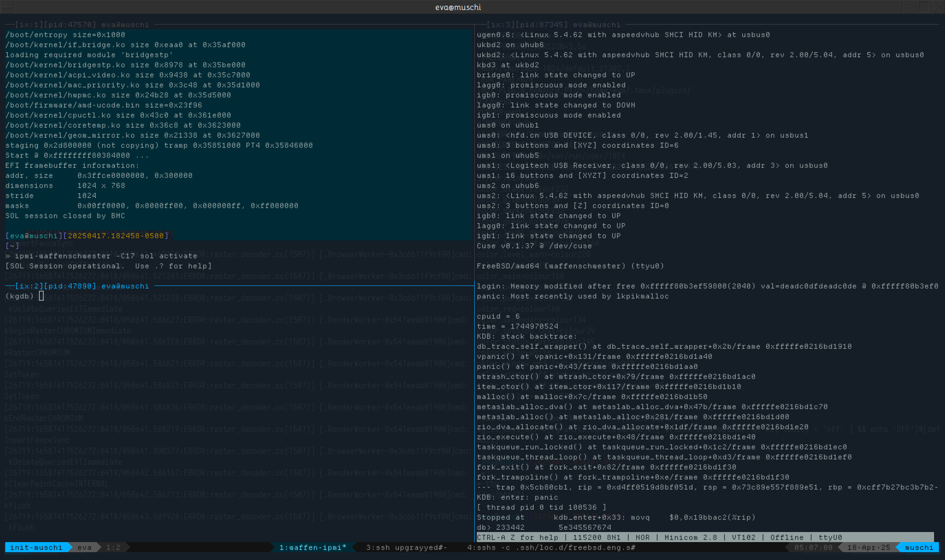Click the metaslab_alloc_dva() backtrace frame

point(652,407)
